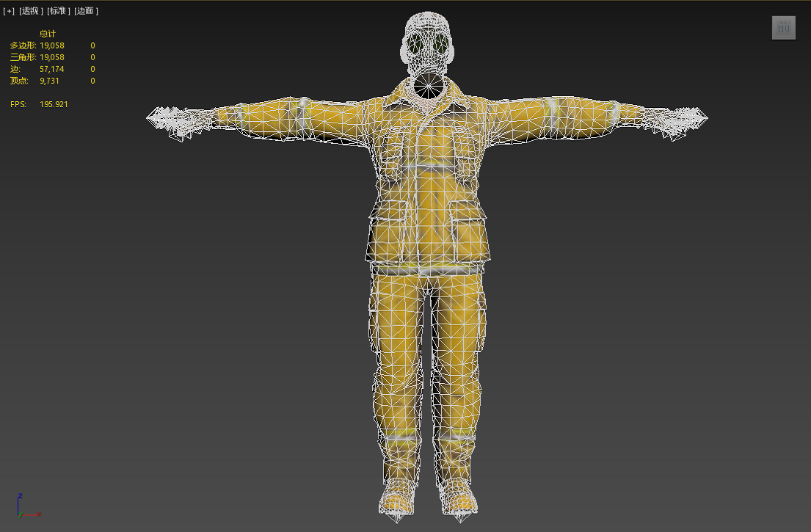Screen dimensions: 811x532
Task: Open the [+] general viewport menu
Action: (9, 11)
